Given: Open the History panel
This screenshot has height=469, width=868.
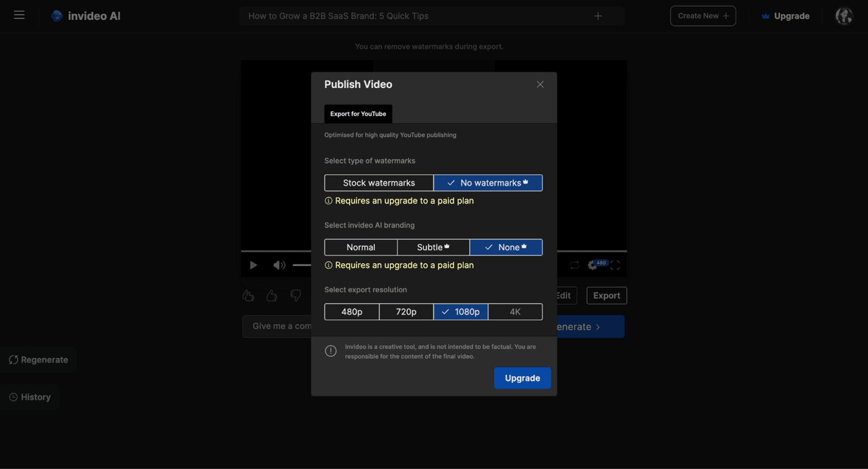Looking at the screenshot, I should (x=30, y=397).
